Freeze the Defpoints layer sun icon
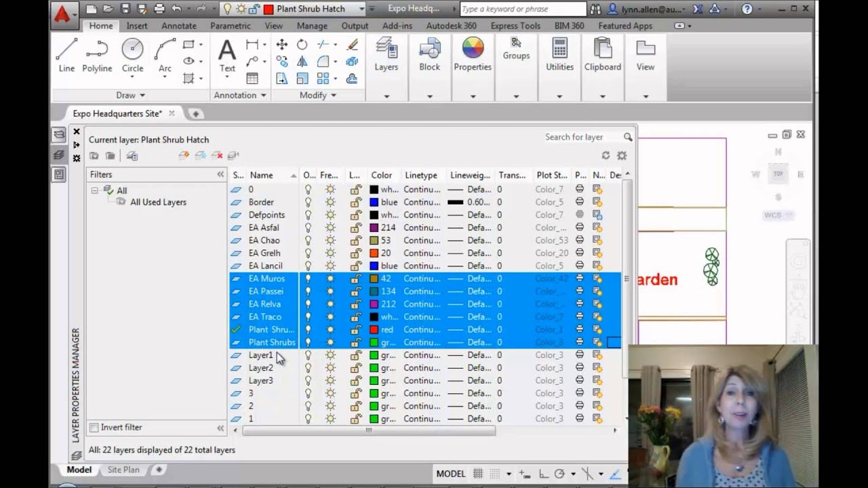 pos(330,215)
